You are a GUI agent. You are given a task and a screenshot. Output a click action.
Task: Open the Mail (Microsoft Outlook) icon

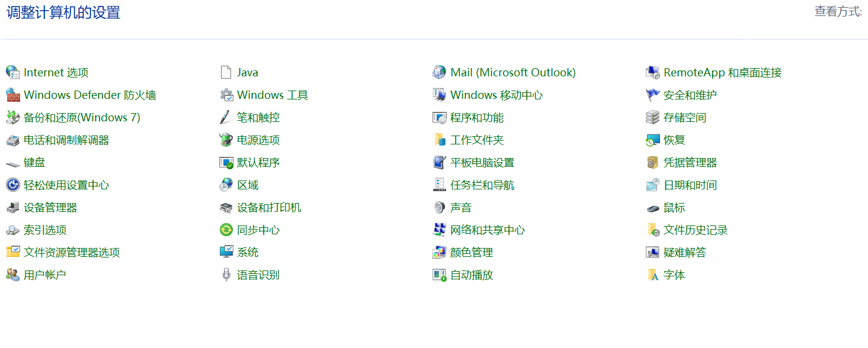tap(440, 72)
